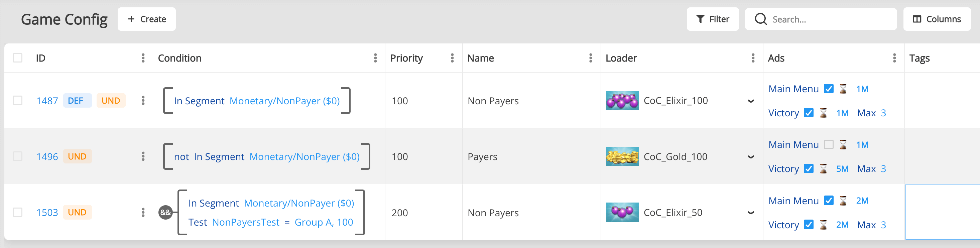Image resolution: width=980 pixels, height=248 pixels.
Task: Click hourglass icon beside Payers Victory ad
Action: click(x=823, y=168)
